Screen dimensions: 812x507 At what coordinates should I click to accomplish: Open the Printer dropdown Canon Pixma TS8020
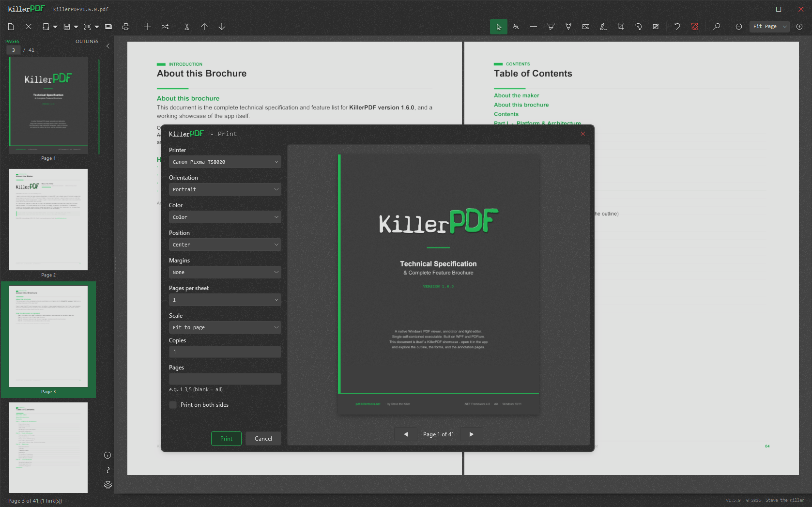pyautogui.click(x=225, y=162)
